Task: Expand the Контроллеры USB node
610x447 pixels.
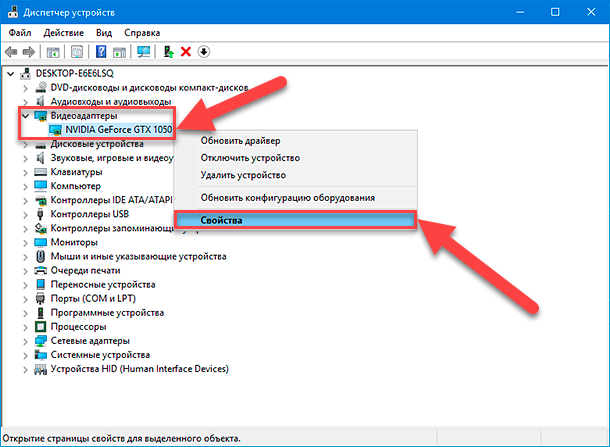Action: tap(25, 215)
